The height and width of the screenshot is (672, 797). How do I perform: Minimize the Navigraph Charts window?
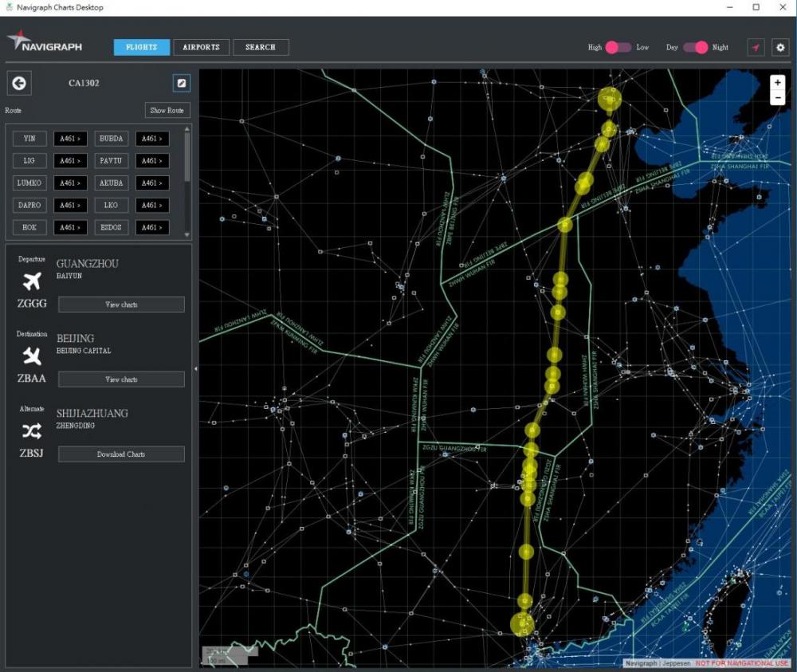730,7
